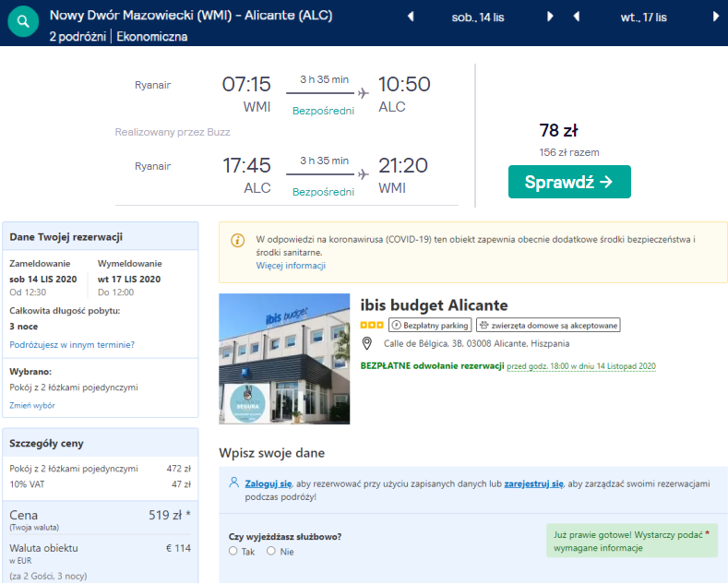Click the 'zarejestruj się' register link
Screen dimensions: 728x584
click(x=533, y=483)
